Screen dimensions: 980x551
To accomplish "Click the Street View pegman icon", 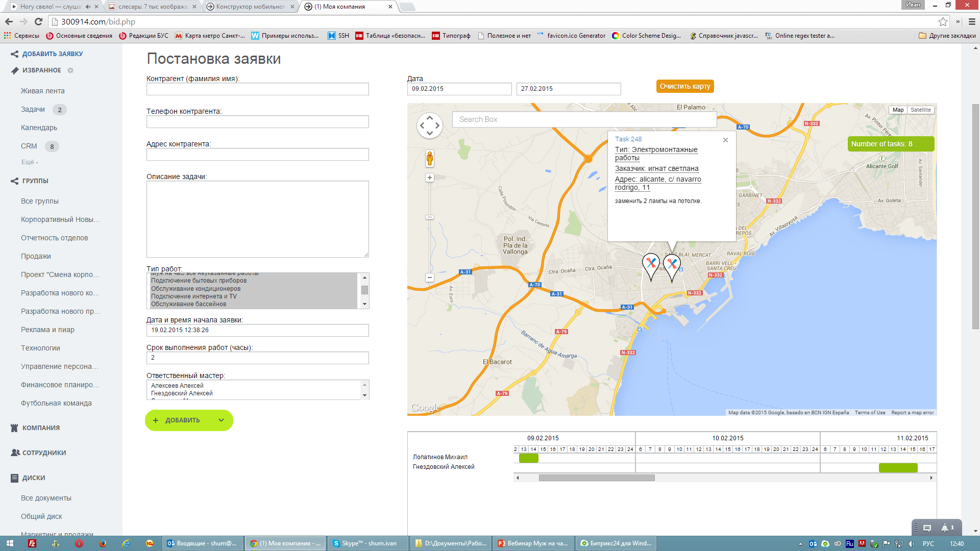I will pyautogui.click(x=430, y=159).
